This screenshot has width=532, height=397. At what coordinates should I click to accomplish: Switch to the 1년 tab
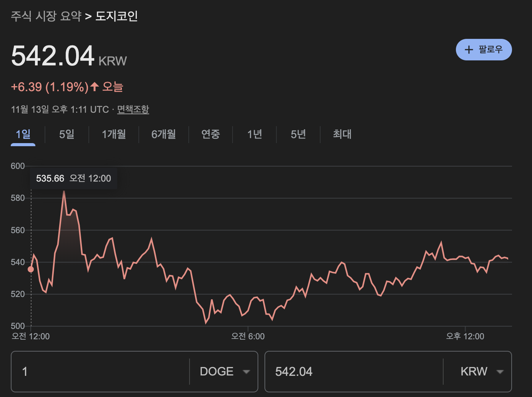(x=254, y=134)
